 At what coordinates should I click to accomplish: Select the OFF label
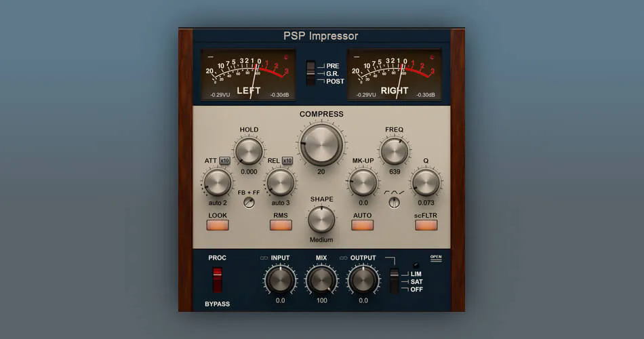click(416, 290)
